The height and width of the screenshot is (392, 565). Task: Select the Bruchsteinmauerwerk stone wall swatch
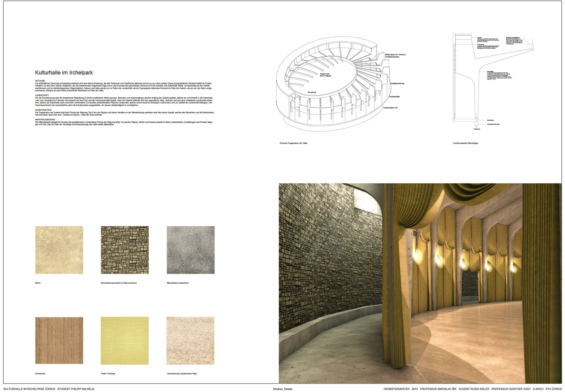pos(125,250)
